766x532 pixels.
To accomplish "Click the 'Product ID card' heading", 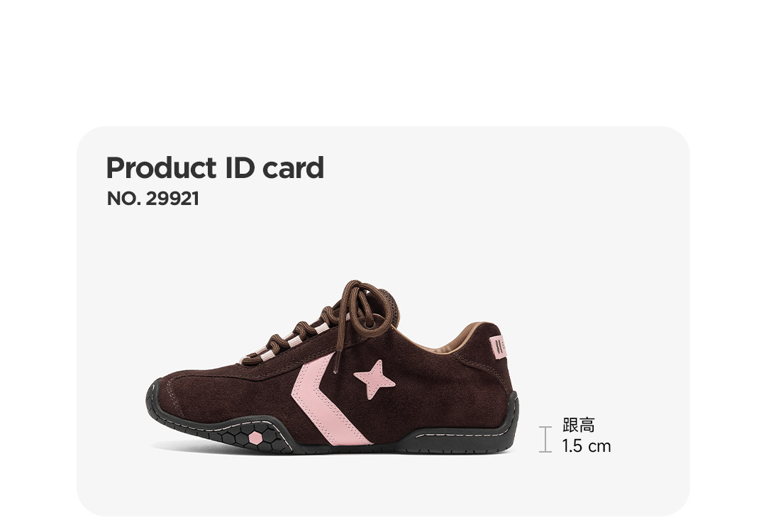I will (215, 167).
